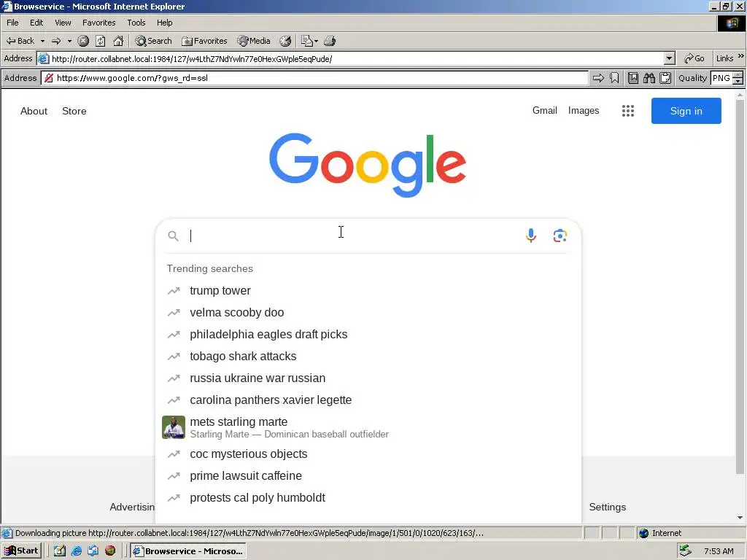Open the Settings link in Google footer
Viewport: 747px width, 560px height.
click(608, 507)
